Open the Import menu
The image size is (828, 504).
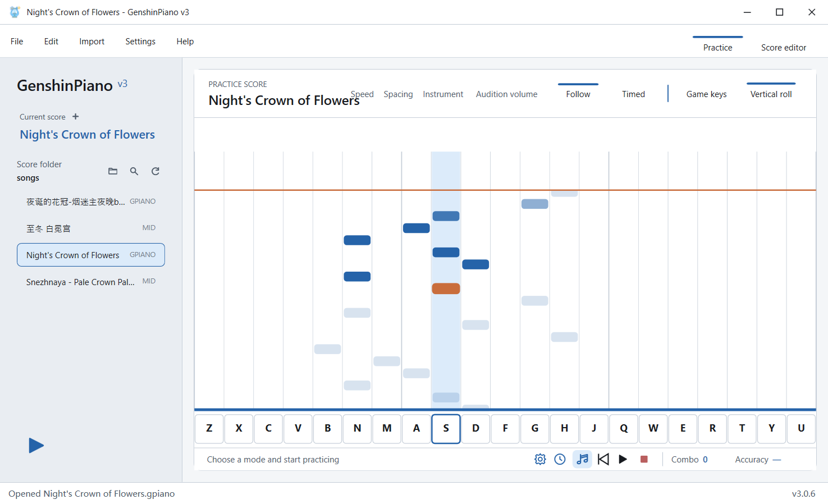coord(92,42)
